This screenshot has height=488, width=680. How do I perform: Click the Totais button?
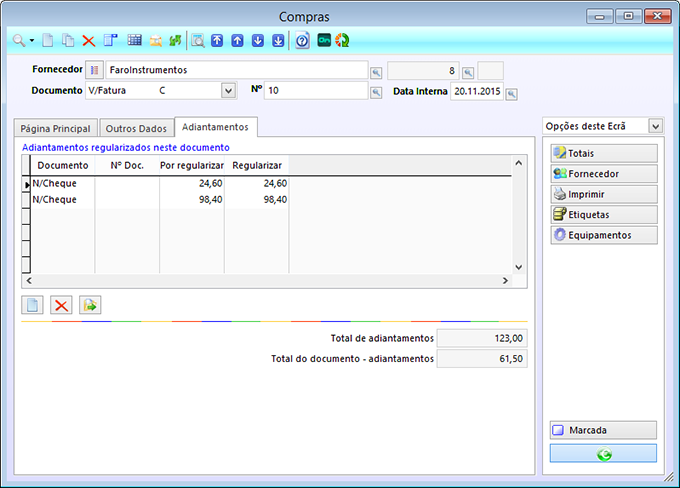(604, 153)
